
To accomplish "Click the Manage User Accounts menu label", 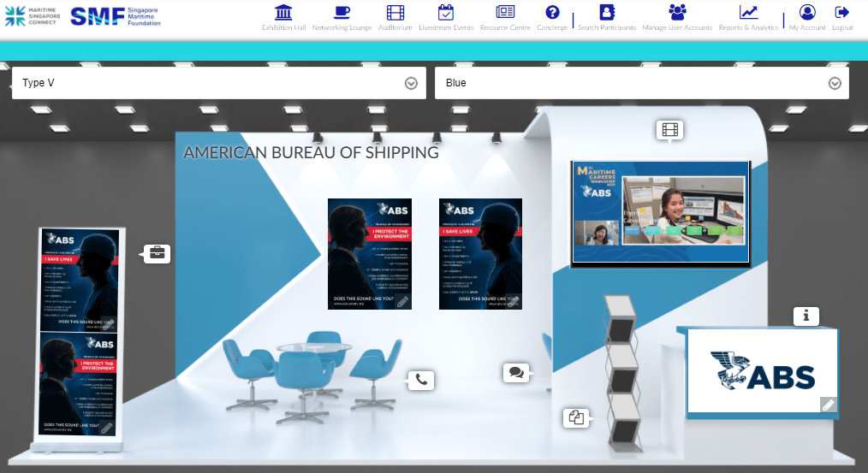I will (x=677, y=27).
